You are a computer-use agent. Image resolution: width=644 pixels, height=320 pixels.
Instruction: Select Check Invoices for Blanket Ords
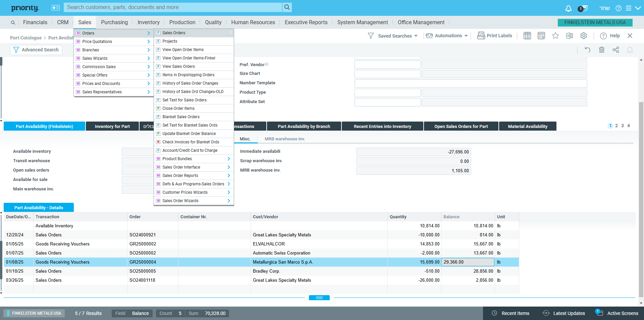(x=194, y=142)
